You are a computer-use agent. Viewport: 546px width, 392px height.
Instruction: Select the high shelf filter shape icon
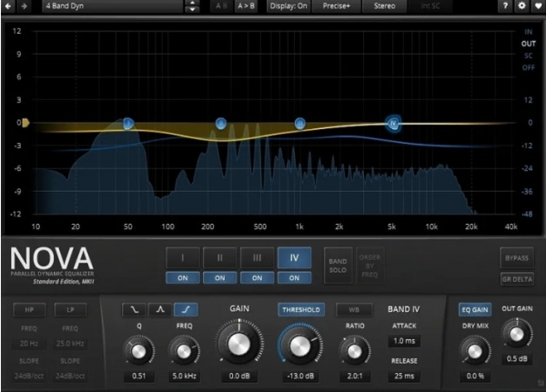click(186, 309)
